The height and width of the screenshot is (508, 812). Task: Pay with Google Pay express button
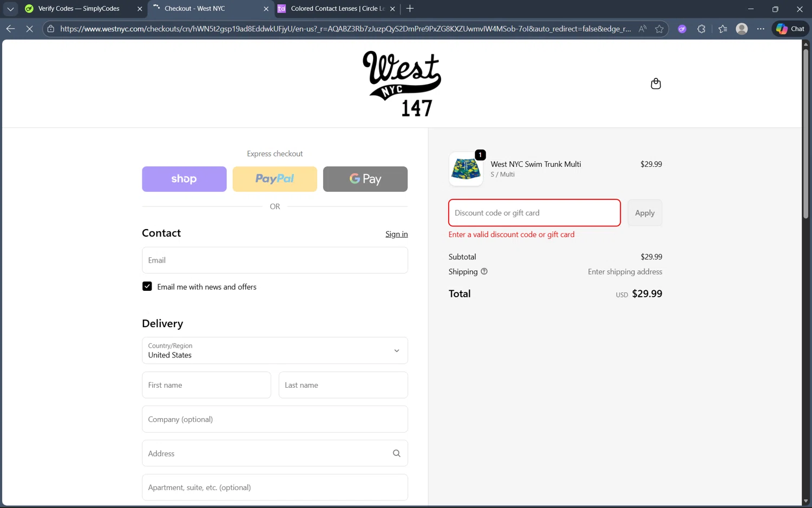[365, 179]
